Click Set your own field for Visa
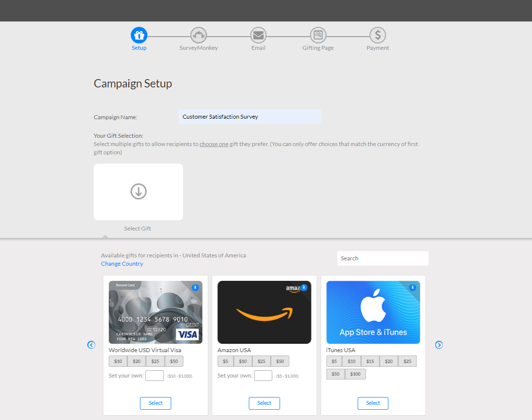This screenshot has width=532, height=420. pyautogui.click(x=154, y=376)
